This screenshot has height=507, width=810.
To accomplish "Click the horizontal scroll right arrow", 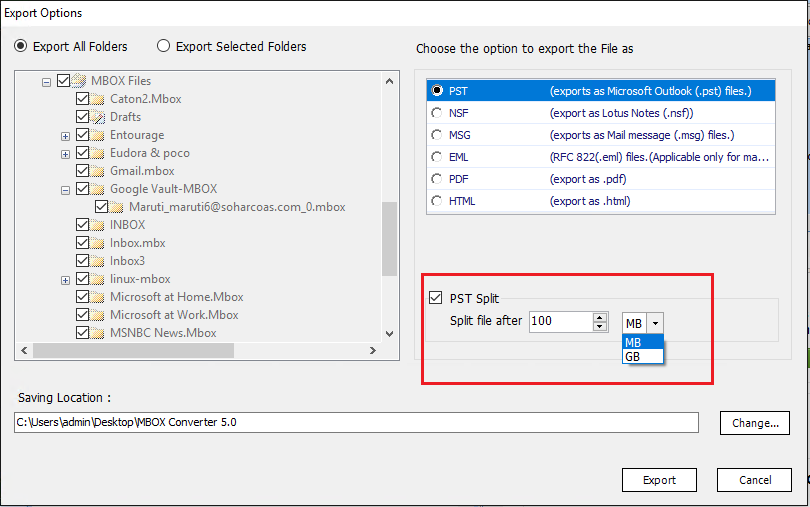I will [x=372, y=350].
